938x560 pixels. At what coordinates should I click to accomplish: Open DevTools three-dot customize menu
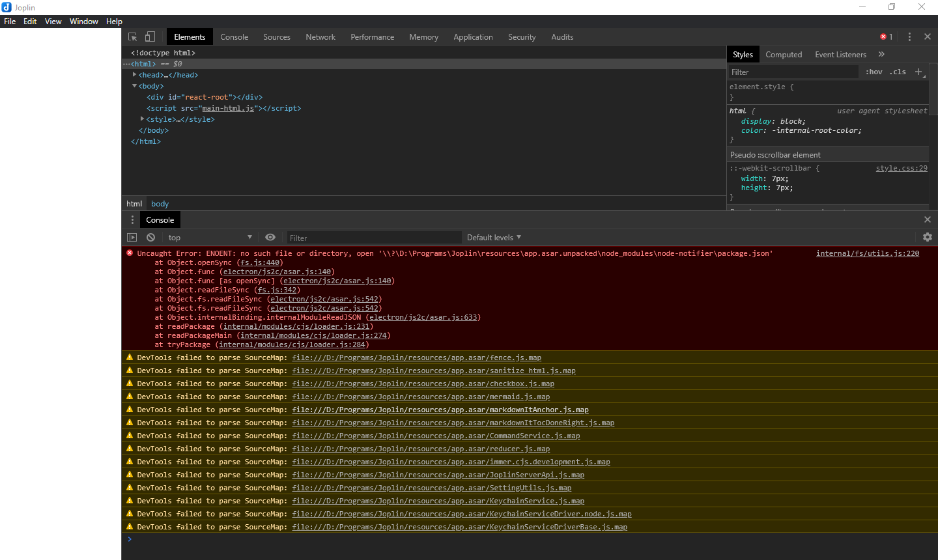pyautogui.click(x=909, y=37)
